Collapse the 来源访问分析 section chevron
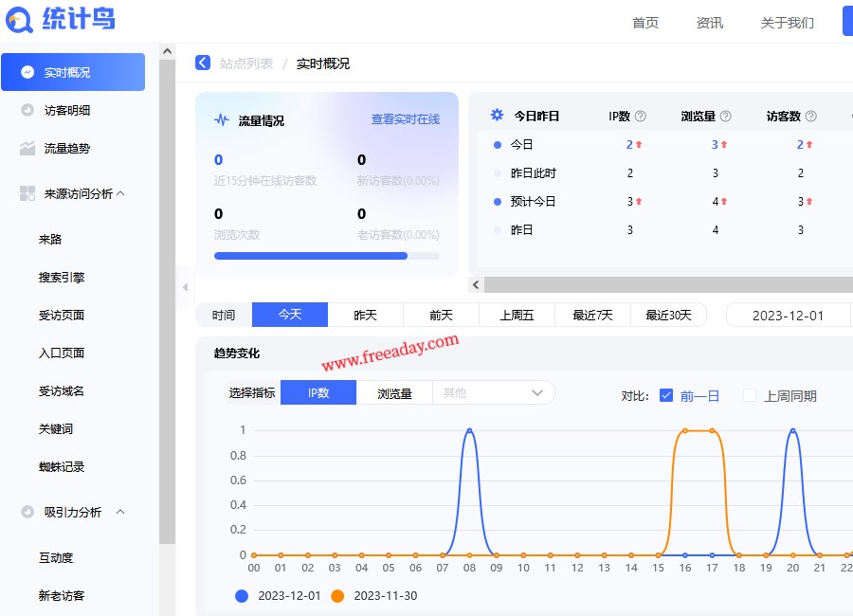This screenshot has height=616, width=853. coord(120,193)
